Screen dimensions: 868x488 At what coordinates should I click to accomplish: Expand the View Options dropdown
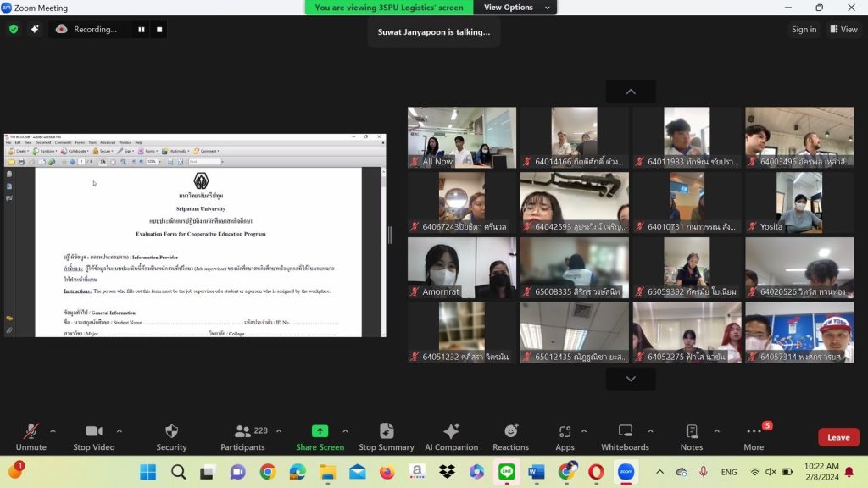point(516,7)
